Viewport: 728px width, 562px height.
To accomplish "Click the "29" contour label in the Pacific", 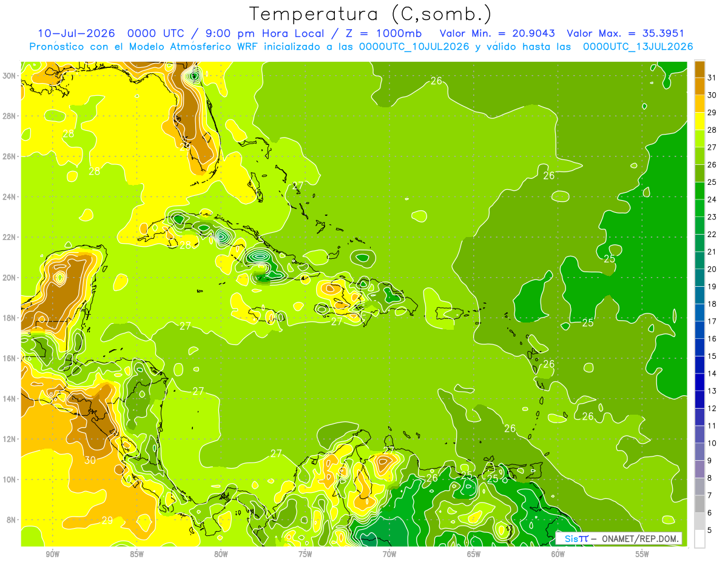I will tap(107, 520).
